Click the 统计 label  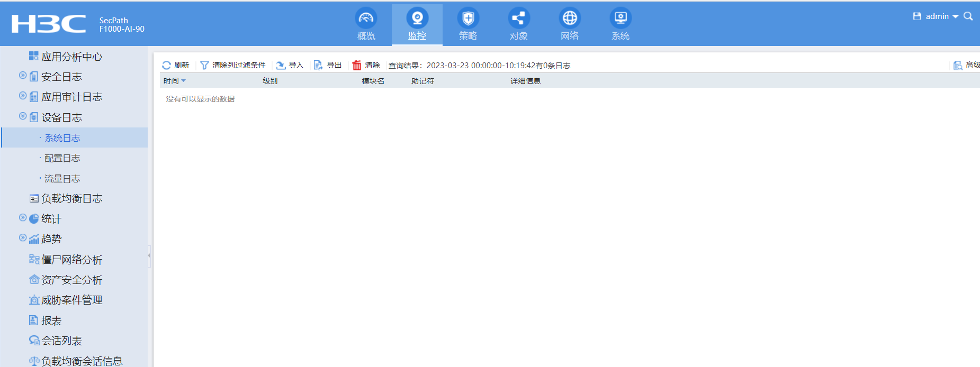(51, 219)
